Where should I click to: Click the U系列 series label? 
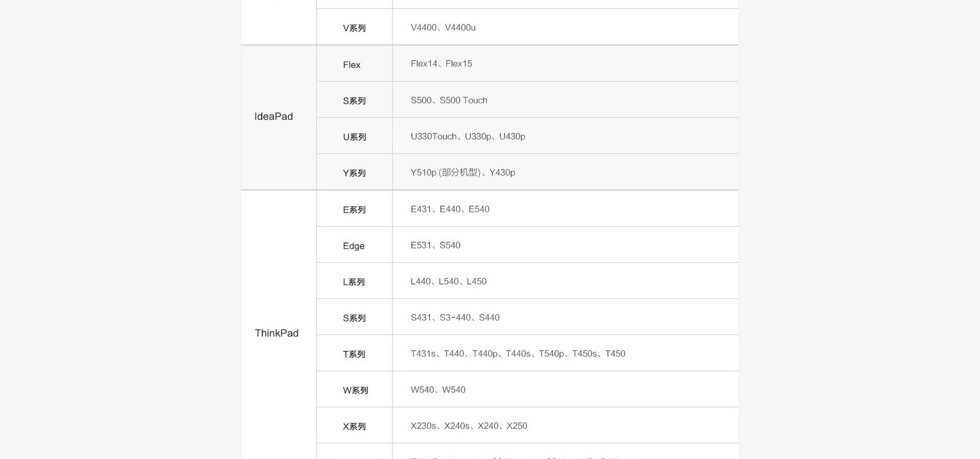point(354,137)
